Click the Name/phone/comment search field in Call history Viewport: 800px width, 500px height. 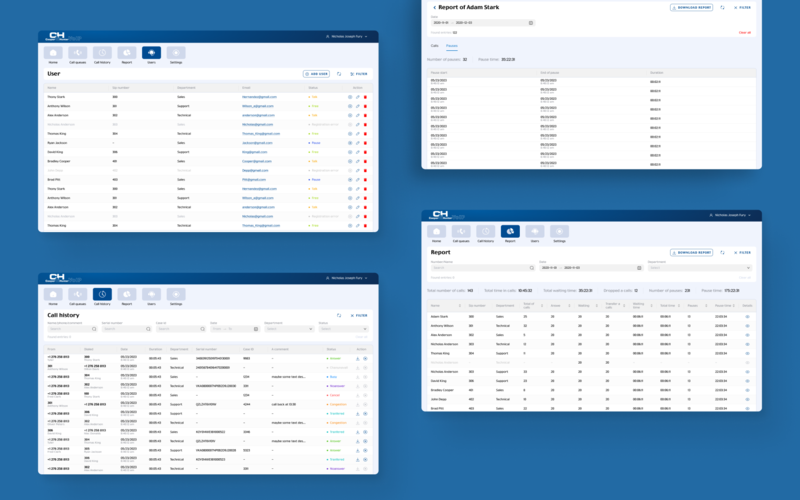coord(72,329)
